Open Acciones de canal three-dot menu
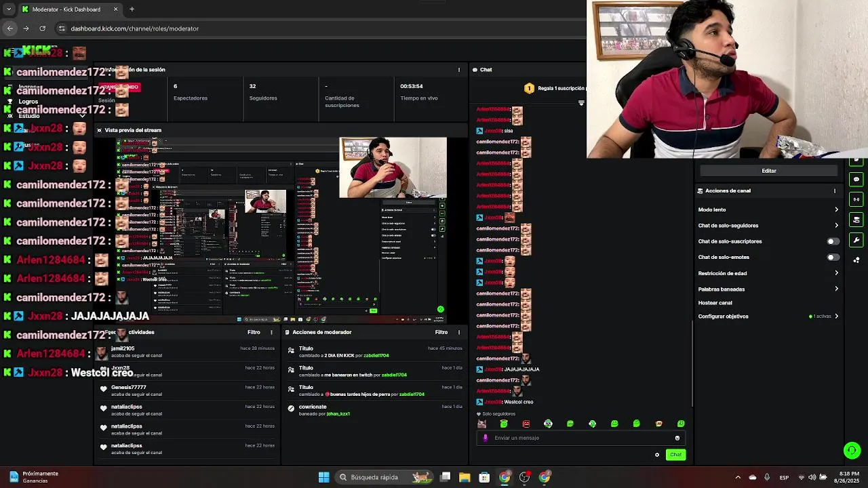This screenshot has height=488, width=868. click(835, 191)
